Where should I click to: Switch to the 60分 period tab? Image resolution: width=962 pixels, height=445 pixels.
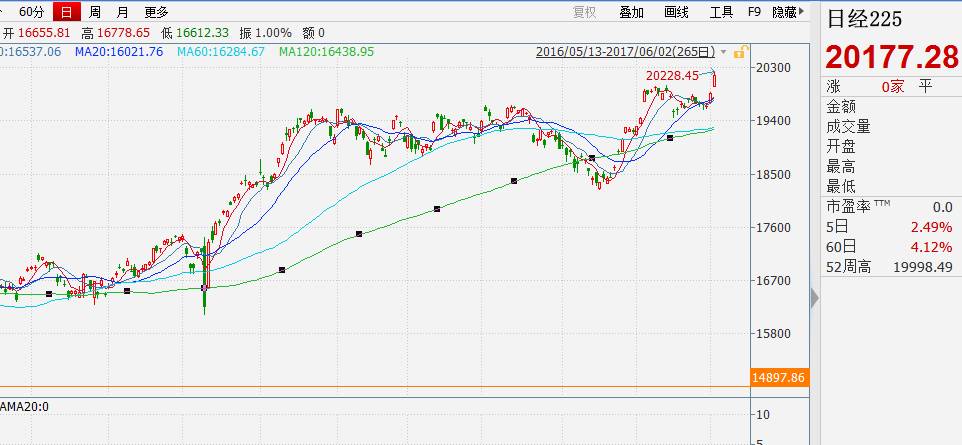pos(31,12)
